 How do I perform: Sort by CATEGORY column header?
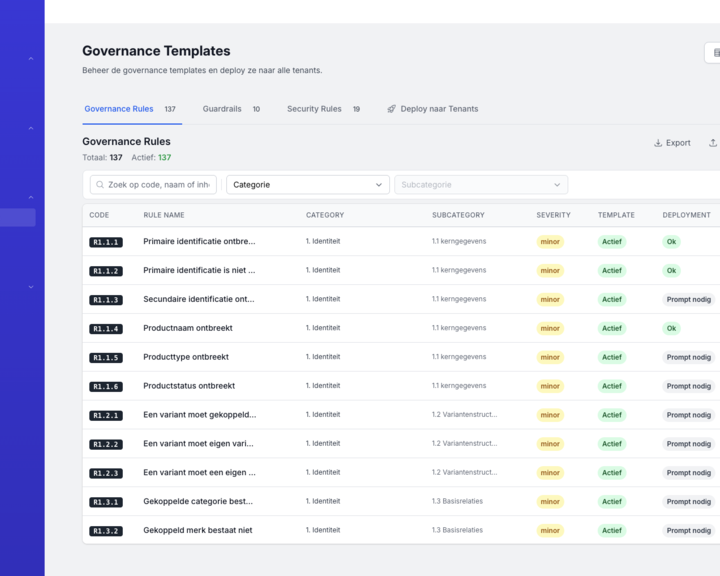pos(325,215)
